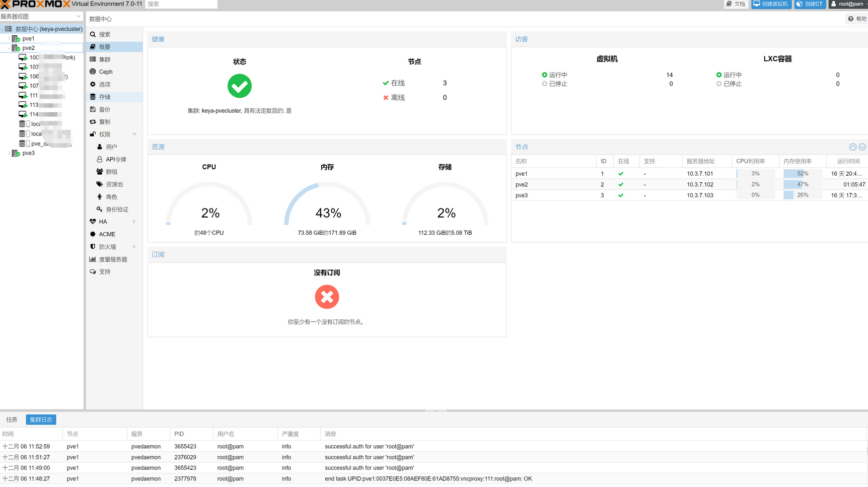This screenshot has height=487, width=868.
Task: Select 数据中心 (keya-pvecluster) tree root
Action: pos(42,29)
